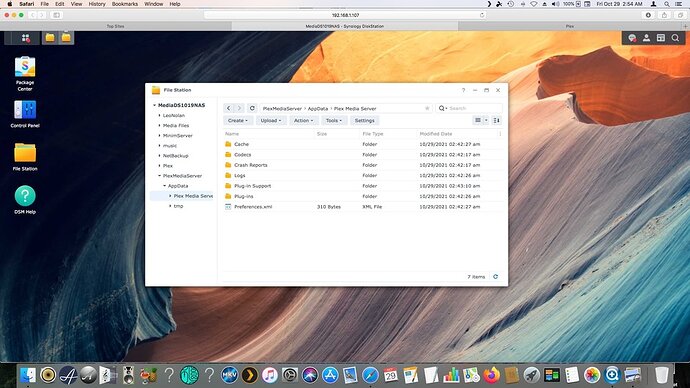
Task: Select the Preferences.xml file row
Action: (363, 207)
